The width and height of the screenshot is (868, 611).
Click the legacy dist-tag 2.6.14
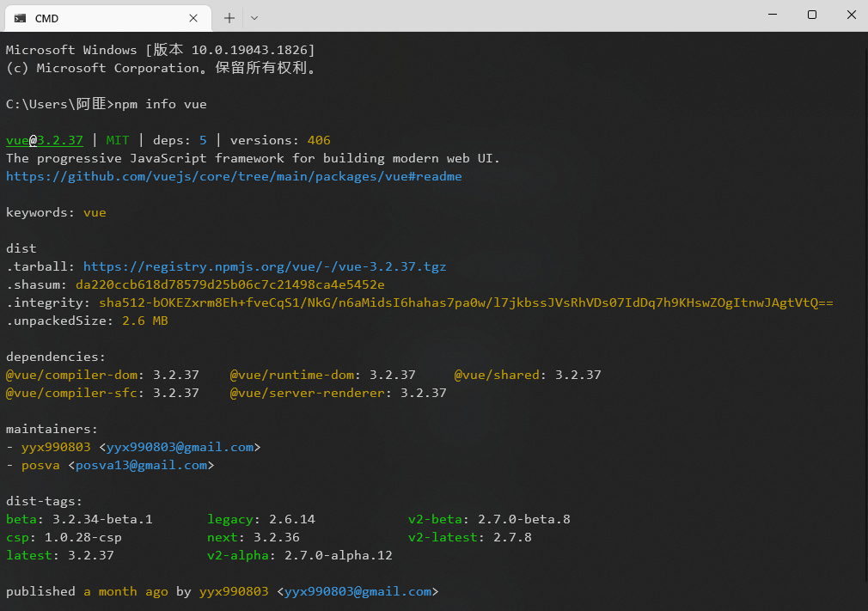pos(261,519)
